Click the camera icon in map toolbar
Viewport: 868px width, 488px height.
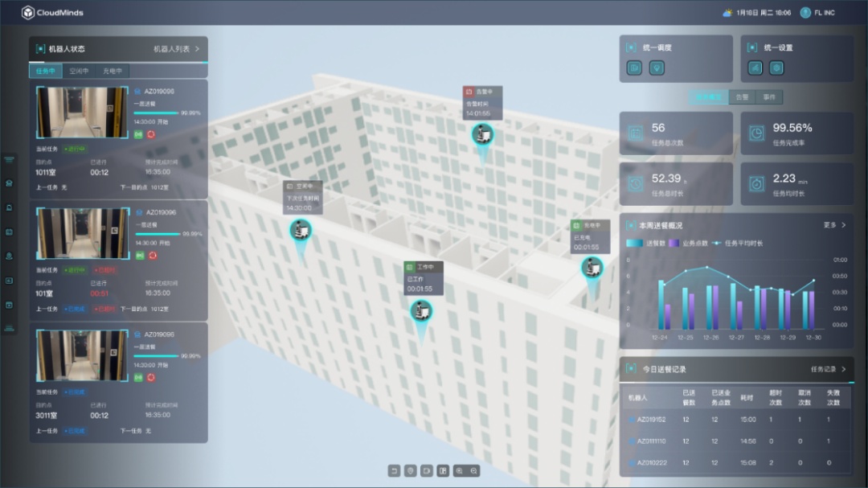(427, 471)
